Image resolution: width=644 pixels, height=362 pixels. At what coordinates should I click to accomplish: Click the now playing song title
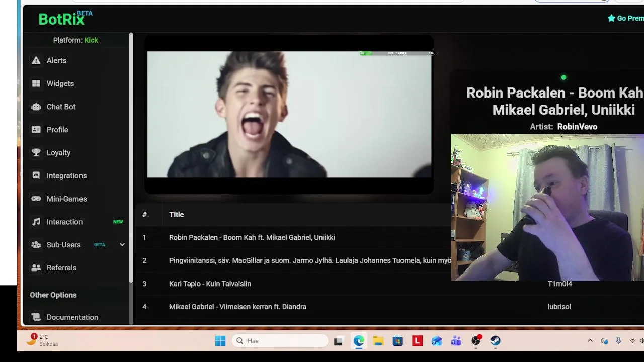555,101
